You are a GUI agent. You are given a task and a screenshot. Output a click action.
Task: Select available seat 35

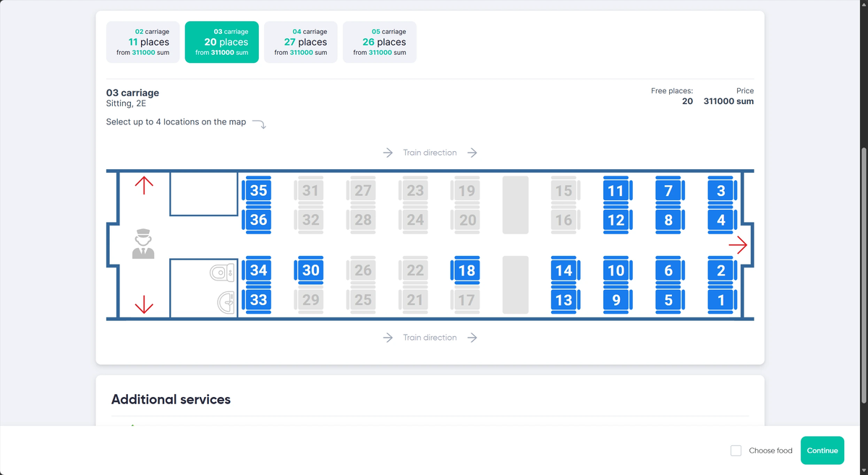258,191
